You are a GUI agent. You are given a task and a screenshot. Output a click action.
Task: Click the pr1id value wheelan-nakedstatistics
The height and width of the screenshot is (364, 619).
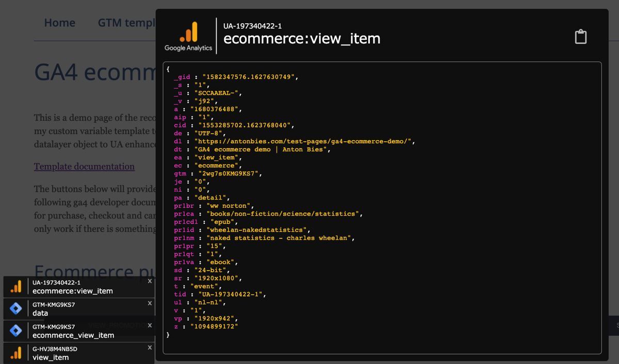click(256, 230)
